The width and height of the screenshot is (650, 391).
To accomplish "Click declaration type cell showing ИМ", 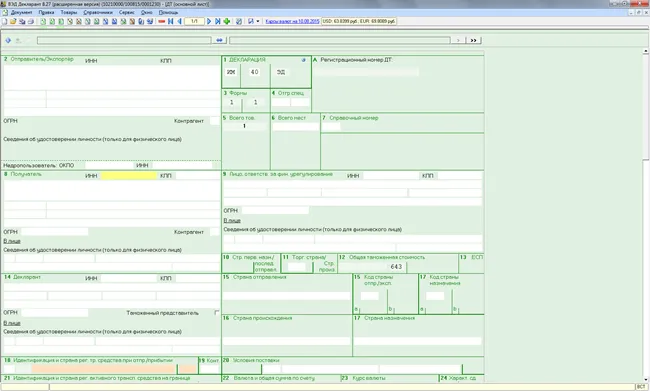I will (231, 72).
